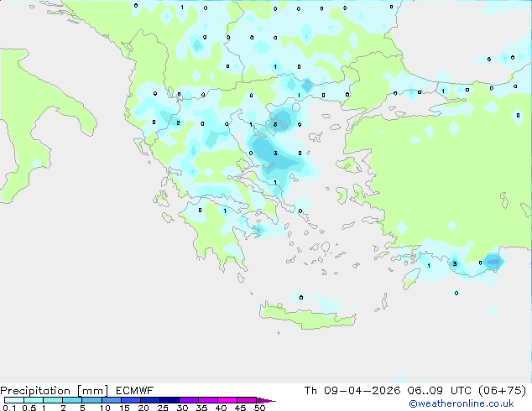Image resolution: width=532 pixels, height=411 pixels.
Task: Click the '50' legend scale label
Action: [x=259, y=408]
